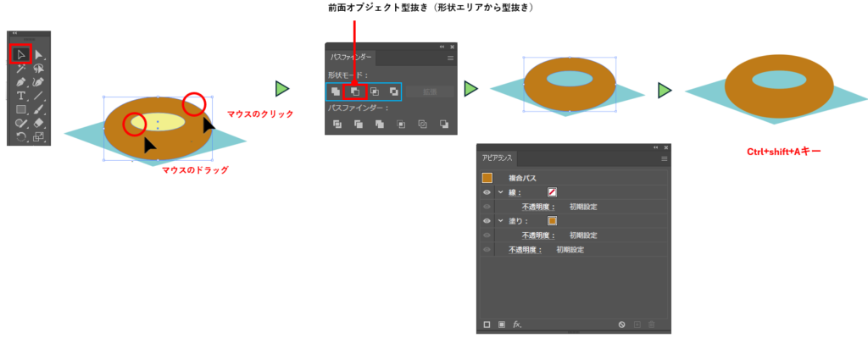Open the fx add effect menu
Viewport: 868px width, 338px height.
(x=517, y=324)
